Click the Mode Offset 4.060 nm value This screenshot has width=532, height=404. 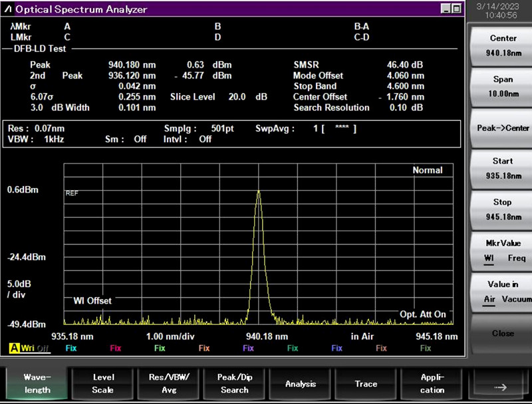406,75
